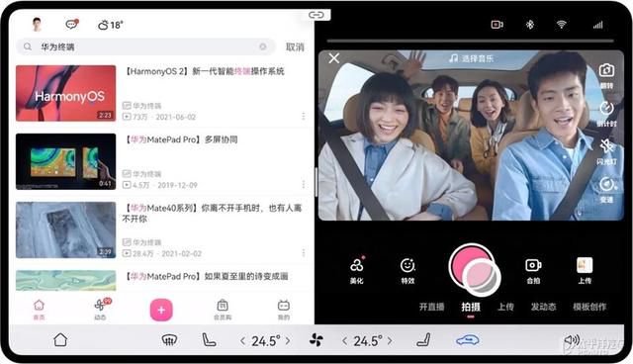Screen dimensions: 633x364
Task: Open the volume speaker icon
Action: tap(572, 340)
